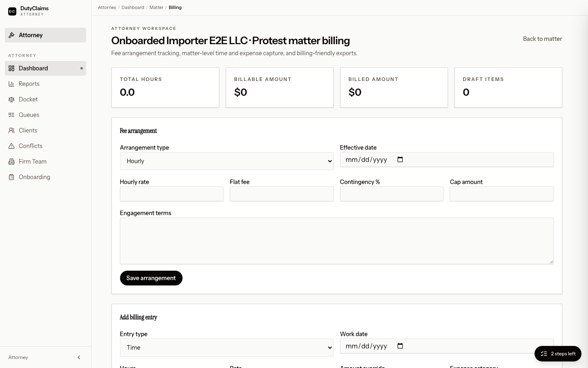Open the Queues page
The height and width of the screenshot is (368, 588).
pyautogui.click(x=45, y=115)
